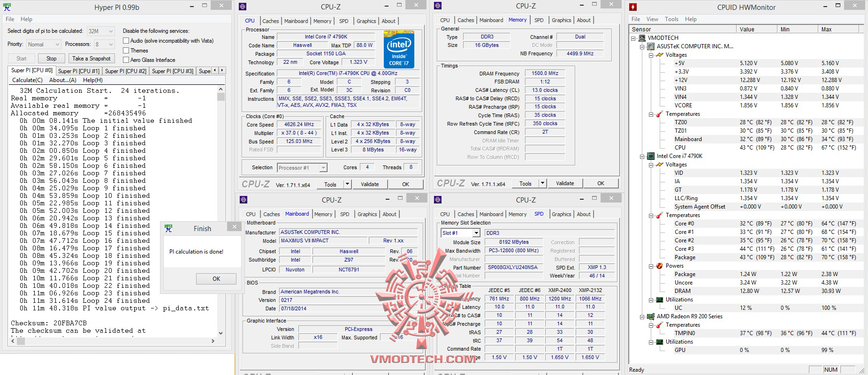This screenshot has width=868, height=375.
Task: Click the Radeon Temperatures thermometer icon
Action: tap(660, 325)
